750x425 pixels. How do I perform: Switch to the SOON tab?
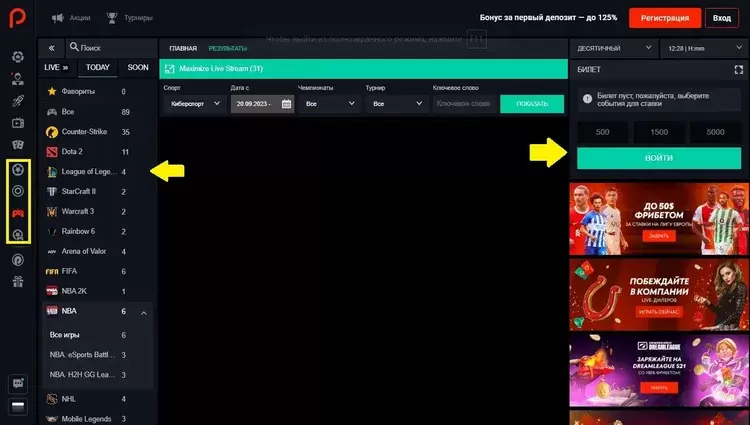coord(138,67)
